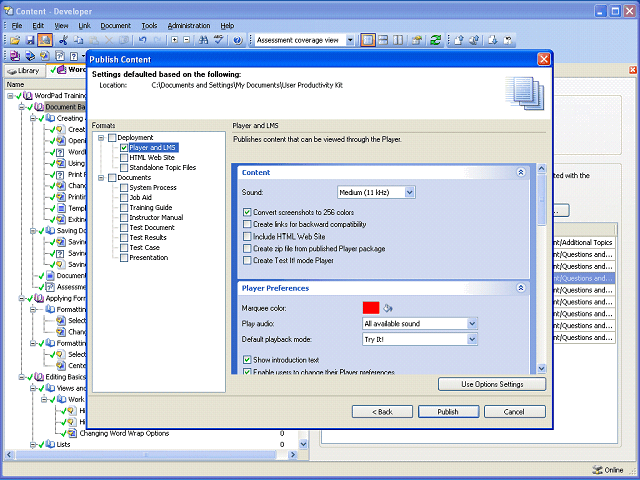Click the purple module icon in second toolbar
This screenshot has height=480, width=640.
15,56
